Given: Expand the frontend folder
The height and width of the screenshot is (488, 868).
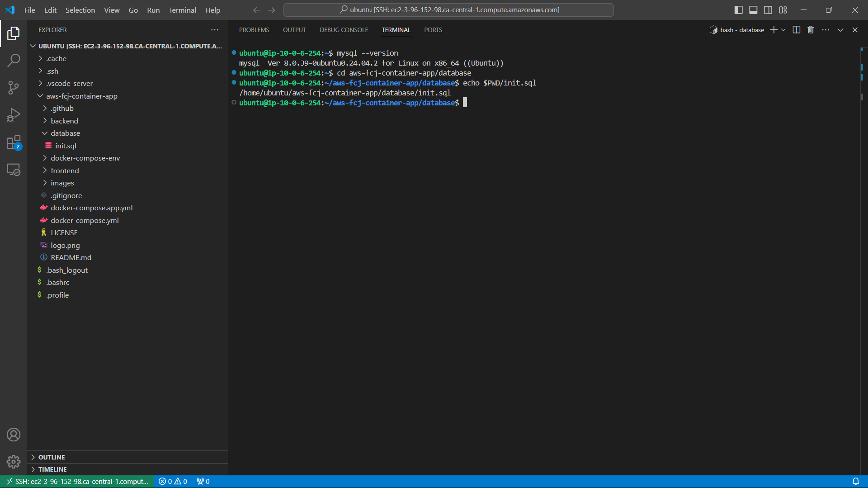Looking at the screenshot, I should tap(127, 171).
